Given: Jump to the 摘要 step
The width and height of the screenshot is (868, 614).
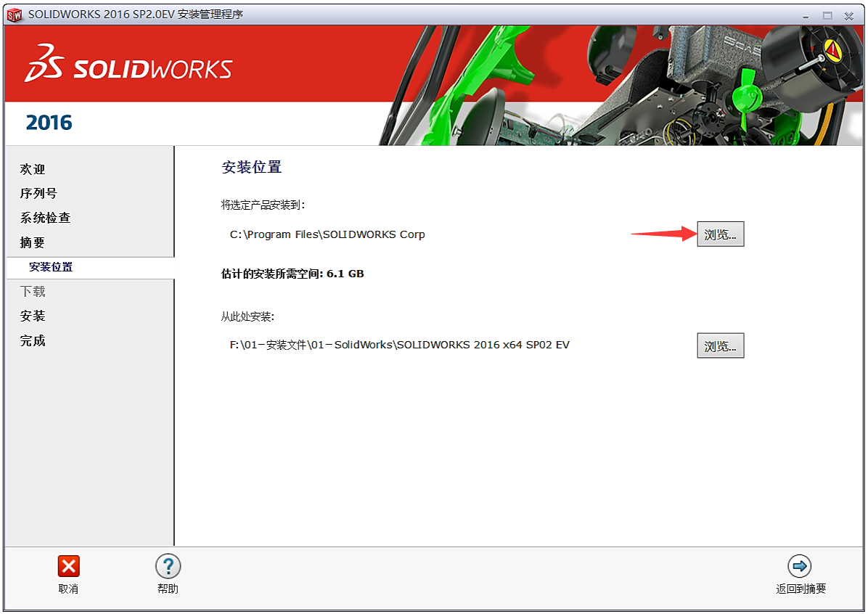Looking at the screenshot, I should pos(33,242).
